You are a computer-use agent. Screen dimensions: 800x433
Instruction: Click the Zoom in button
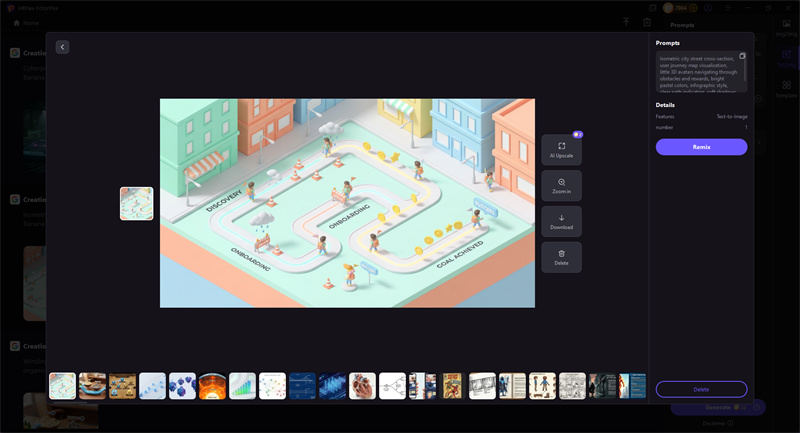tap(561, 186)
